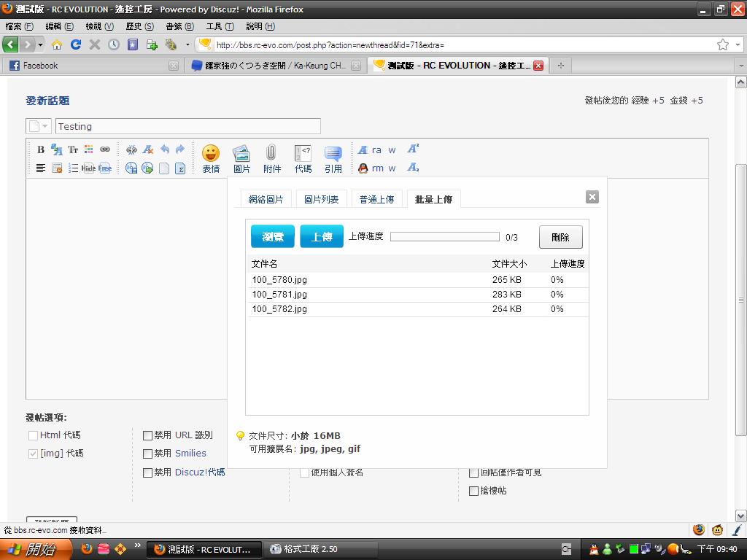Insert a quote using 引用 icon
The image size is (747, 560).
pos(333,158)
